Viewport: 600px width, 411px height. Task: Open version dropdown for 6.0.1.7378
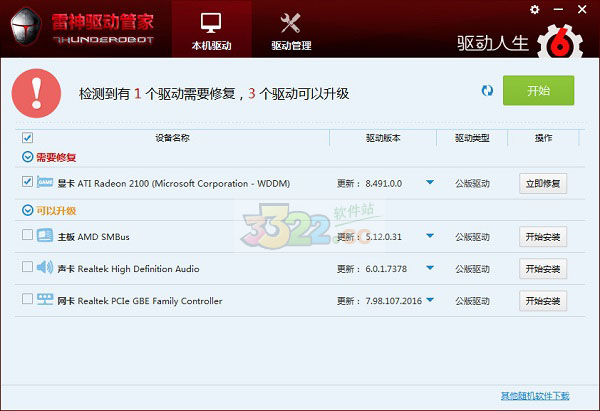430,268
